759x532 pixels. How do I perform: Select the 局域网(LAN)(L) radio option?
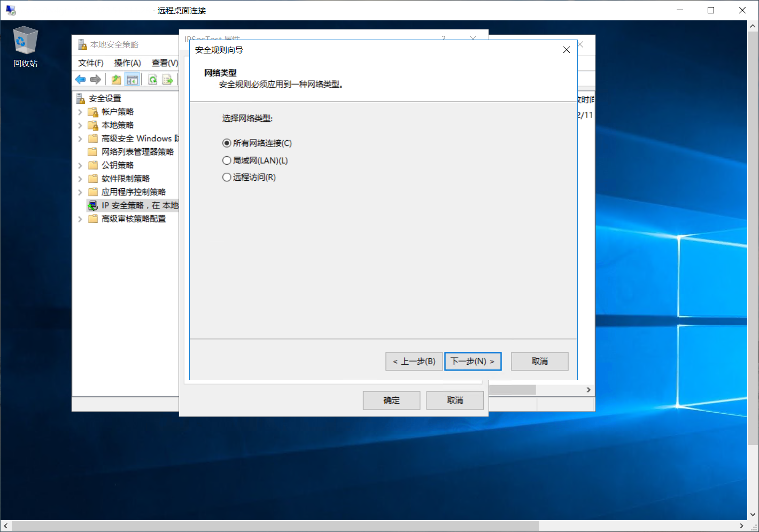pos(255,160)
